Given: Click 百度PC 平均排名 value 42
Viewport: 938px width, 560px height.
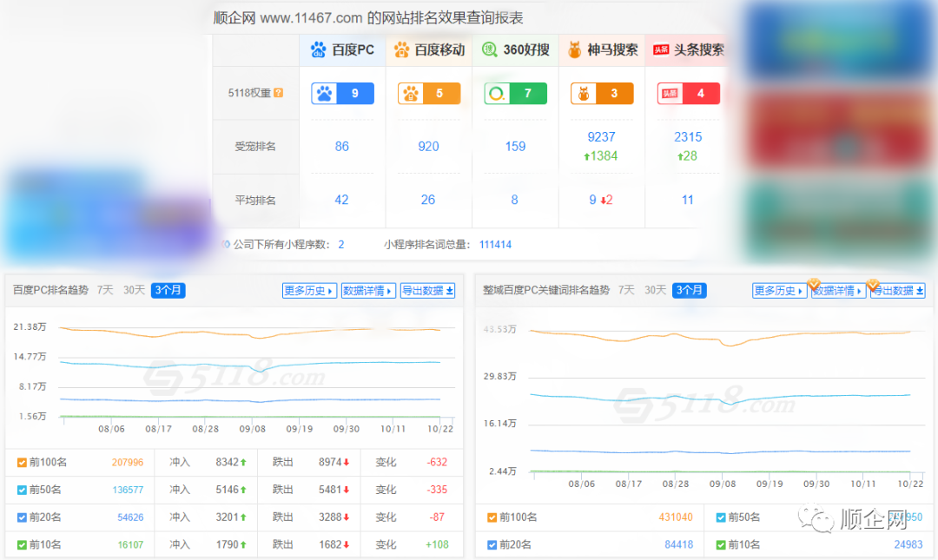Looking at the screenshot, I should [x=341, y=200].
